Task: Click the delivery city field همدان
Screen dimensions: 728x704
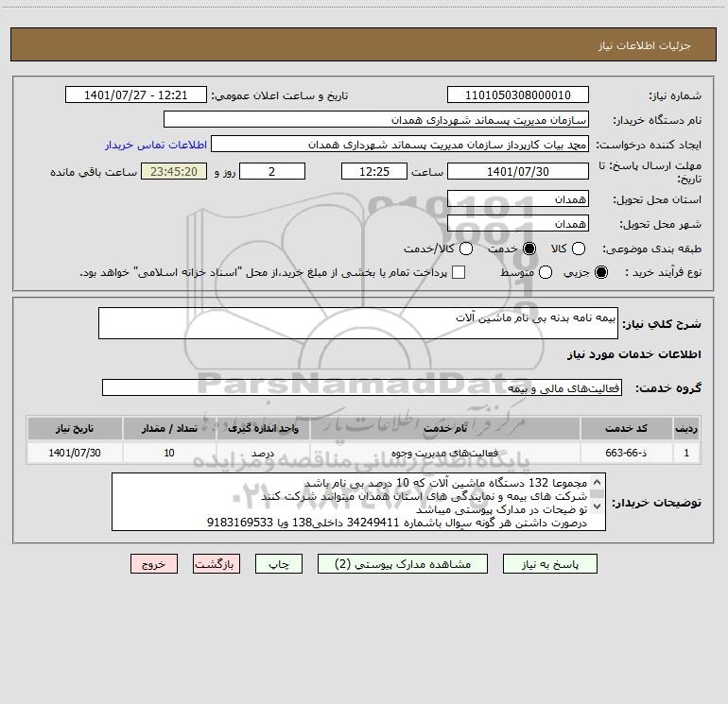Action: click(x=518, y=223)
